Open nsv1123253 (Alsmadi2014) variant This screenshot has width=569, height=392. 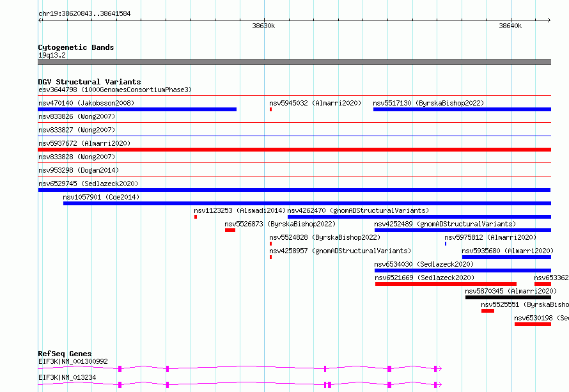tap(240, 210)
